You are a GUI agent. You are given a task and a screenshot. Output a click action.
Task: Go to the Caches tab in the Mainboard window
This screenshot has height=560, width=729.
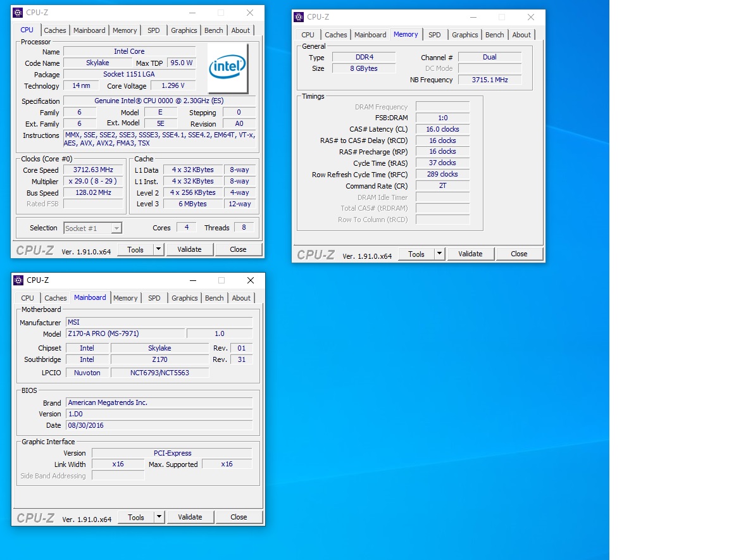point(55,298)
